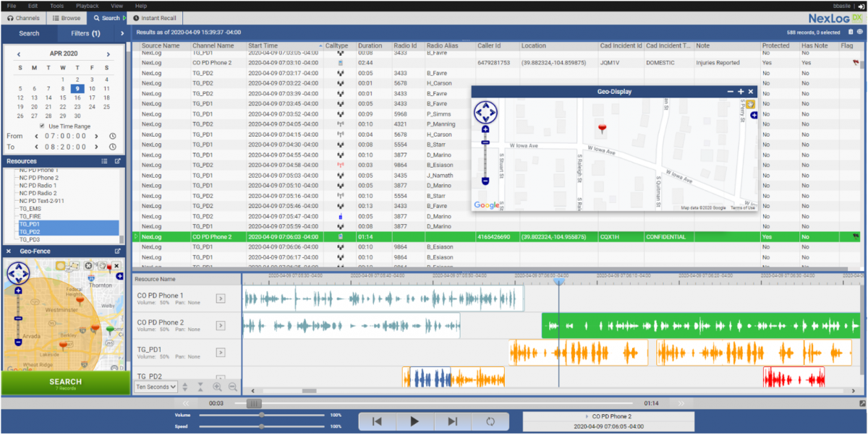Zoom in on the timeline with magnifier
The width and height of the screenshot is (868, 435).
pos(218,387)
